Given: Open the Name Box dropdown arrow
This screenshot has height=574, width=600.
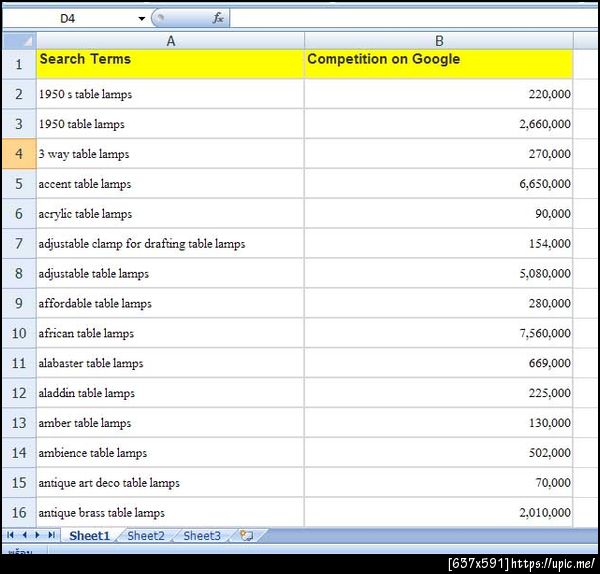Looking at the screenshot, I should click(x=142, y=18).
